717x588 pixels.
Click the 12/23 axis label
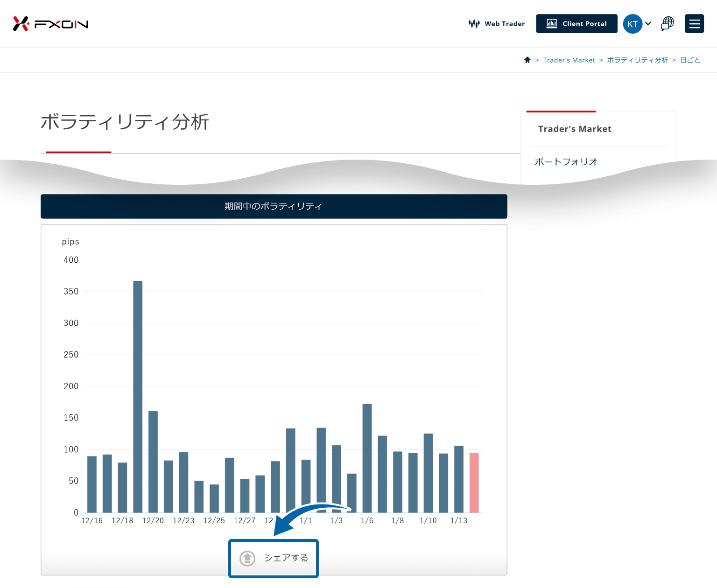tap(183, 520)
